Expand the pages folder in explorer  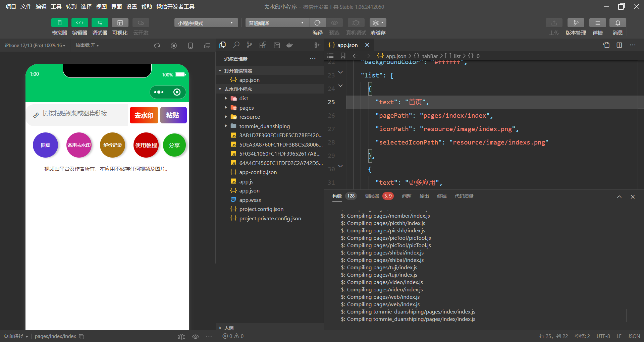tap(247, 108)
